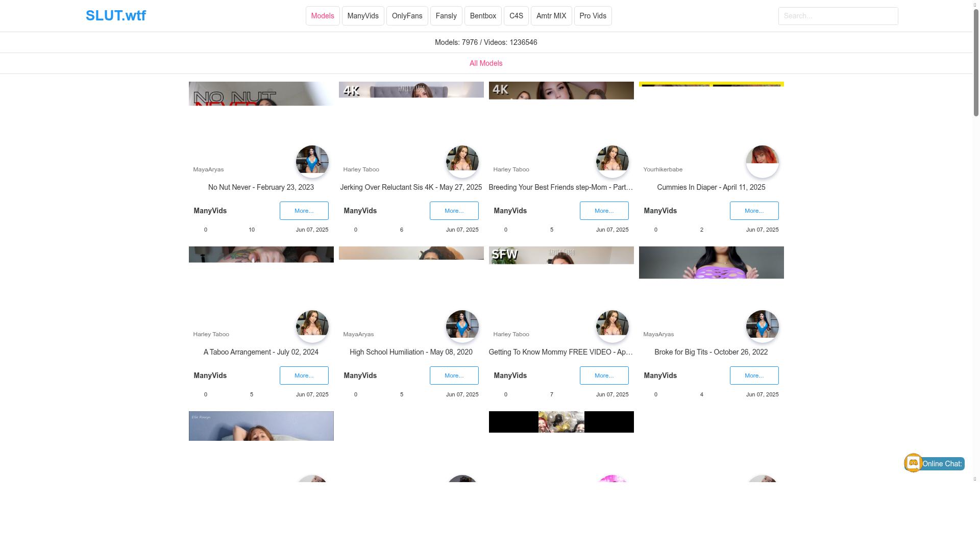Viewport: 980px width, 551px height.
Task: Click Harley Taboo avatar on Taboo Arrangement card
Action: click(x=312, y=327)
